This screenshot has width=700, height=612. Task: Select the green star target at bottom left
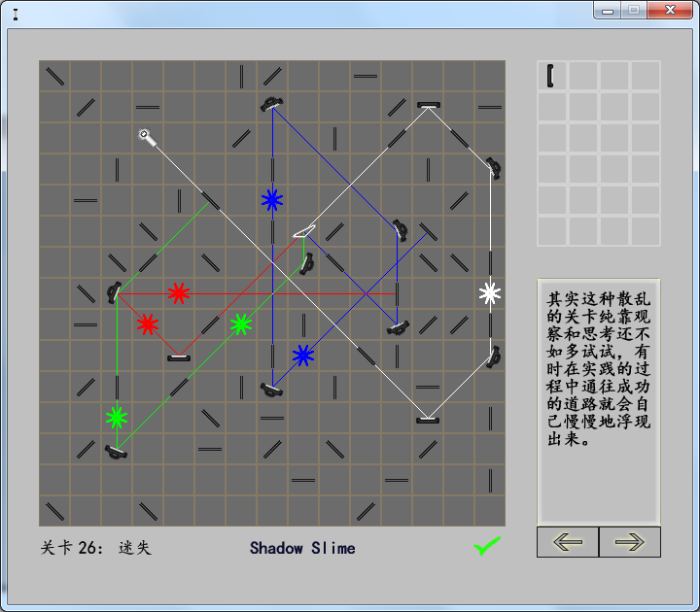(117, 418)
